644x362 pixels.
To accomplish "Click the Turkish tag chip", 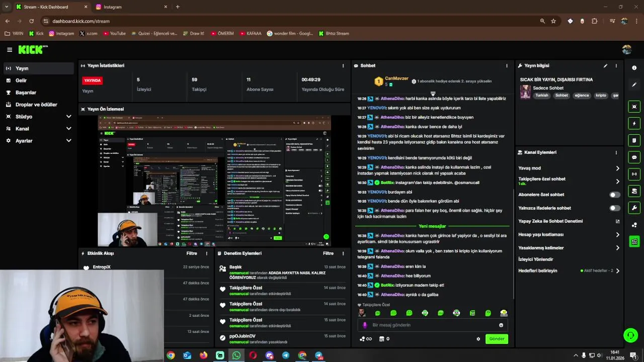I will (542, 96).
